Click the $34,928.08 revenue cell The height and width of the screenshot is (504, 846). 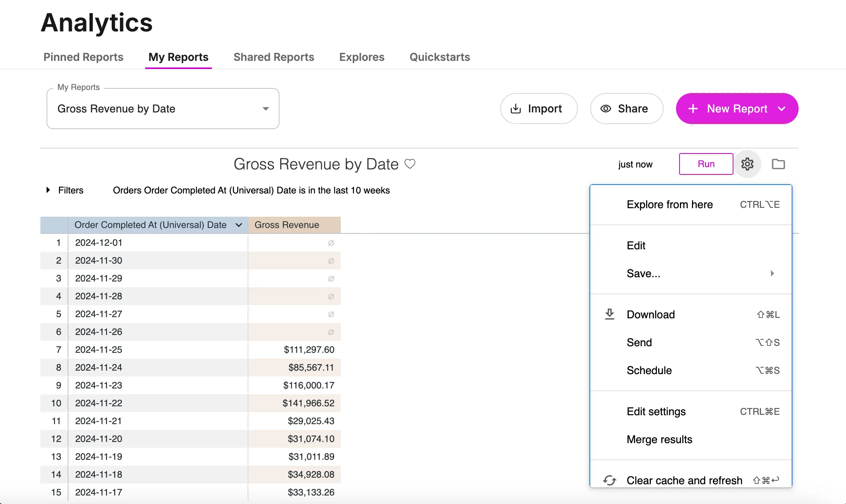[295, 475]
